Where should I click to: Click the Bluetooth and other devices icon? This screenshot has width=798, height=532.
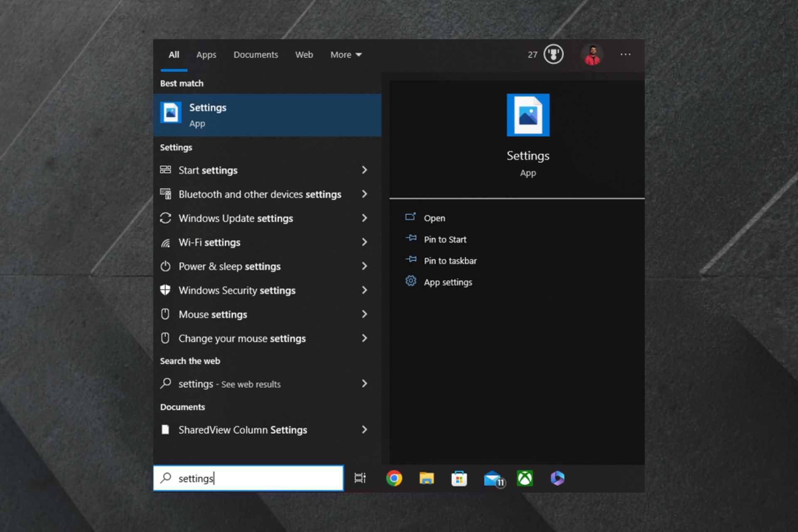(x=165, y=194)
